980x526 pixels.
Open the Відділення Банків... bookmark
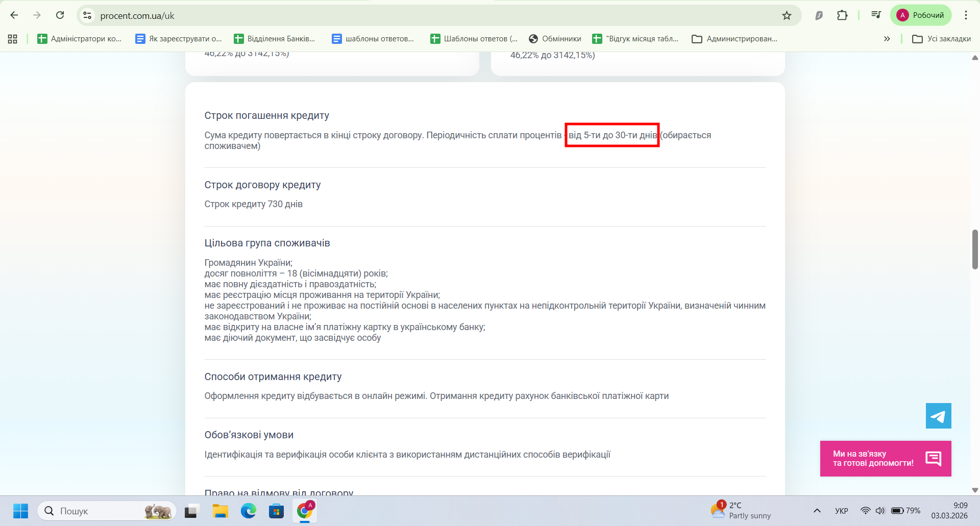[x=275, y=39]
